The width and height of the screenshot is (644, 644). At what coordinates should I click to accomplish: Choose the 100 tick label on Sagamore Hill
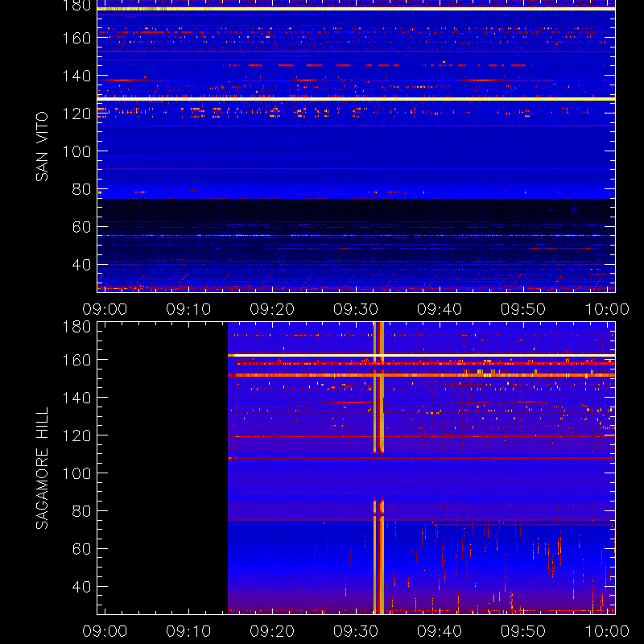pos(76,473)
